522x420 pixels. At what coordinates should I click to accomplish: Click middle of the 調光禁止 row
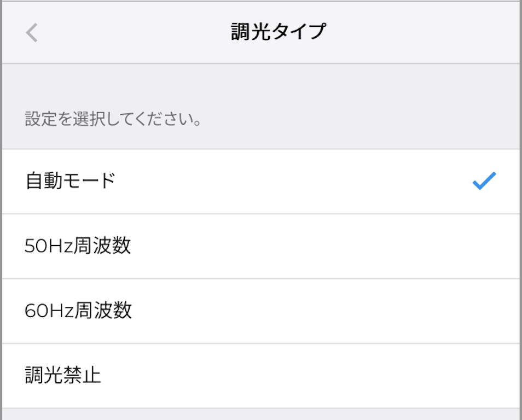click(x=260, y=376)
